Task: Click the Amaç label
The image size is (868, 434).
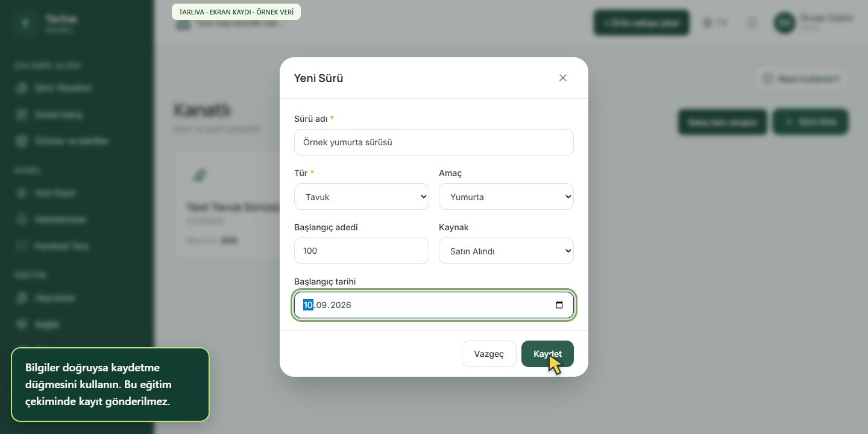Action: (x=450, y=173)
